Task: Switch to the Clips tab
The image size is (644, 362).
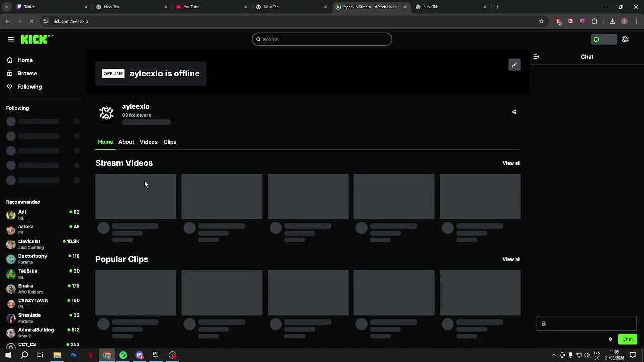Action: tap(170, 142)
